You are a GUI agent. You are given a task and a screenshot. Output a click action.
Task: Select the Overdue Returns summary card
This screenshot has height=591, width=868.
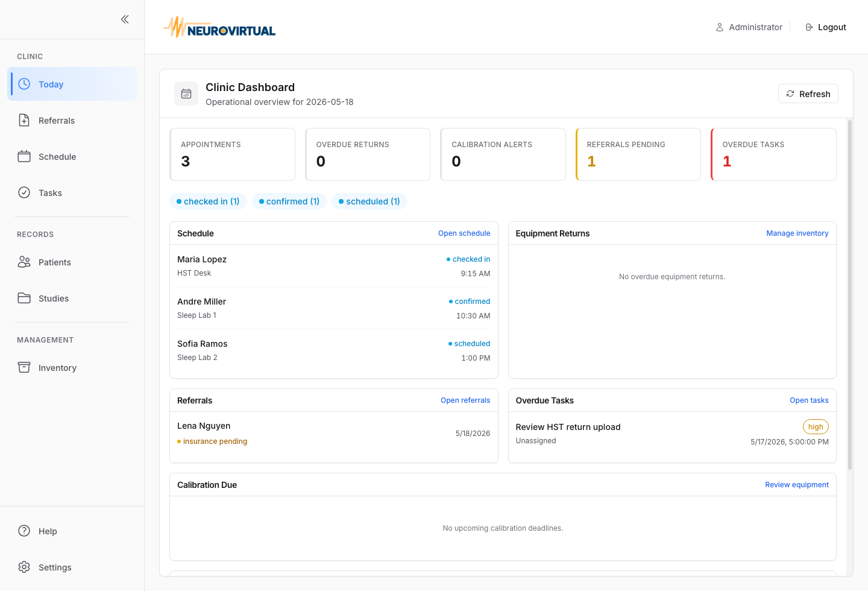point(368,154)
